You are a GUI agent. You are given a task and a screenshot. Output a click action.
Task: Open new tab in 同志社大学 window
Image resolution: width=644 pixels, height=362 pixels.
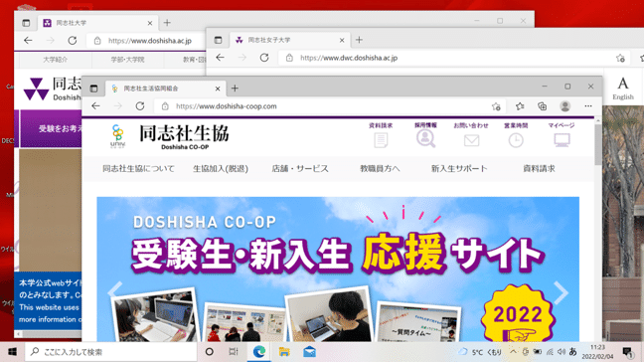[167, 23]
